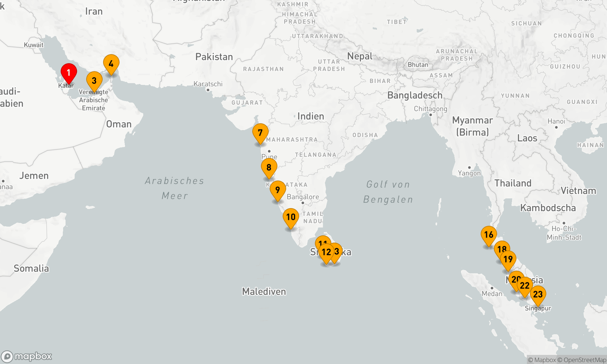The width and height of the screenshot is (607, 364).
Task: Click orange marker number 4
Action: pyautogui.click(x=111, y=64)
